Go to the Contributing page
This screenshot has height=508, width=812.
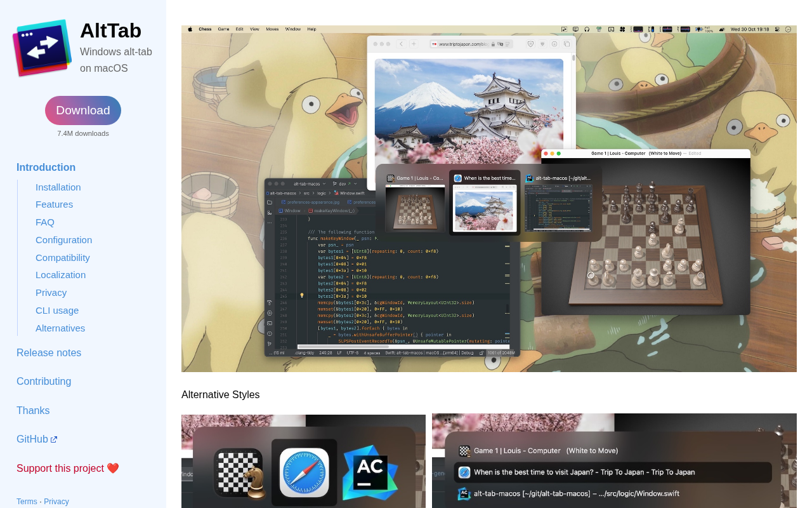click(44, 382)
